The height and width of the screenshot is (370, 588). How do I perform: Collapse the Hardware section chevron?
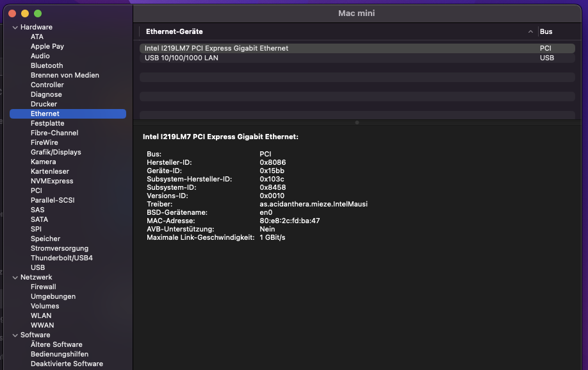(15, 28)
